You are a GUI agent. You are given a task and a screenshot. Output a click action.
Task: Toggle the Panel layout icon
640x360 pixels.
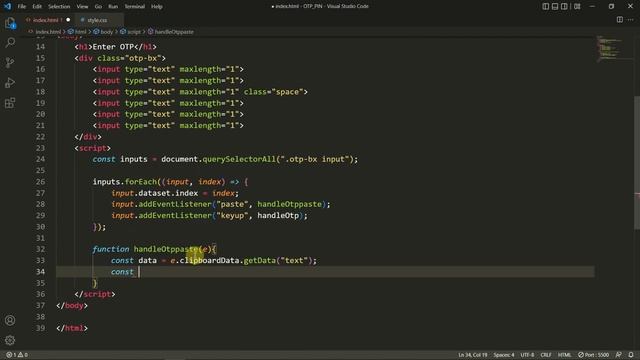(x=555, y=6)
